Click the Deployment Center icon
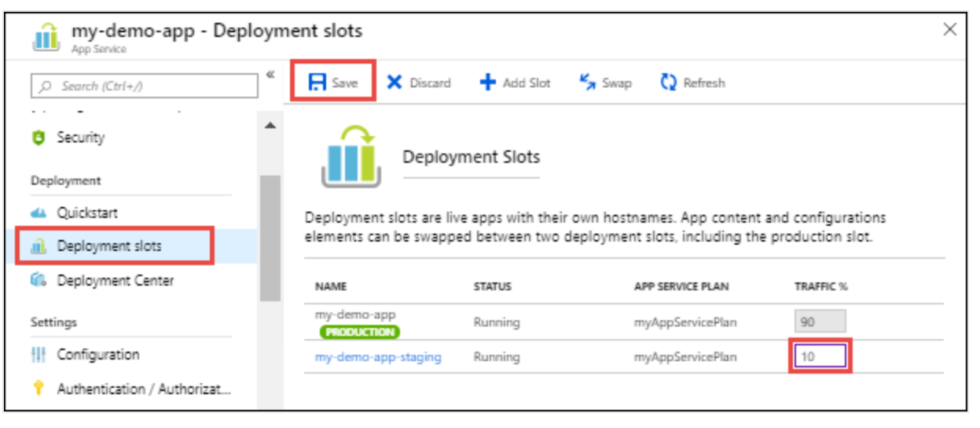Screen dimensions: 980x428 (39, 281)
